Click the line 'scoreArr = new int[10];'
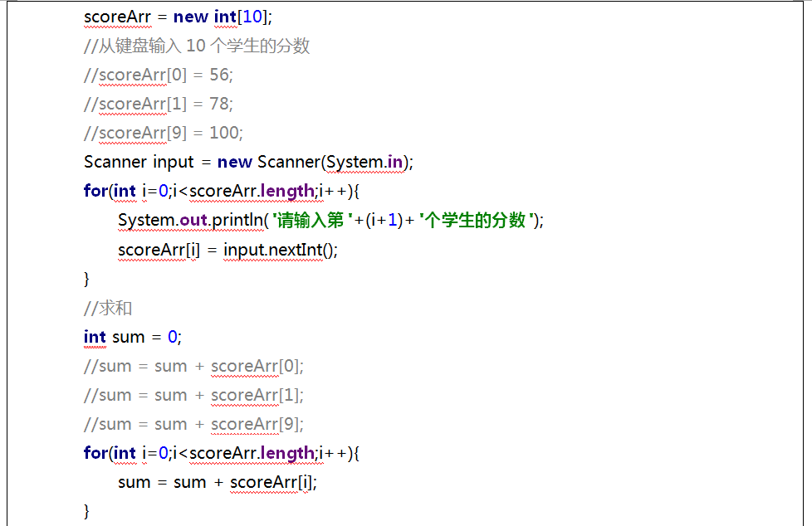The image size is (812, 526). coord(178,17)
